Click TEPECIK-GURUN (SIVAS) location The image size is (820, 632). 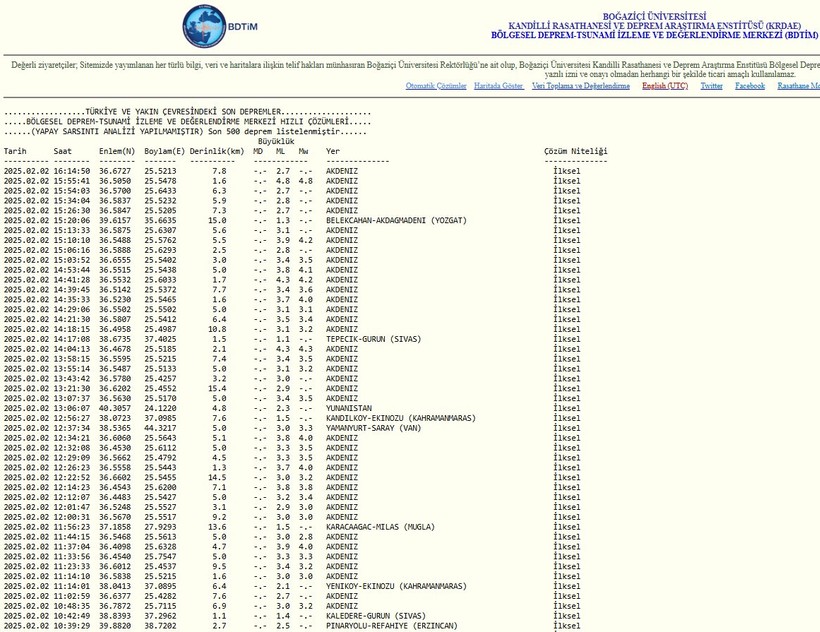373,339
